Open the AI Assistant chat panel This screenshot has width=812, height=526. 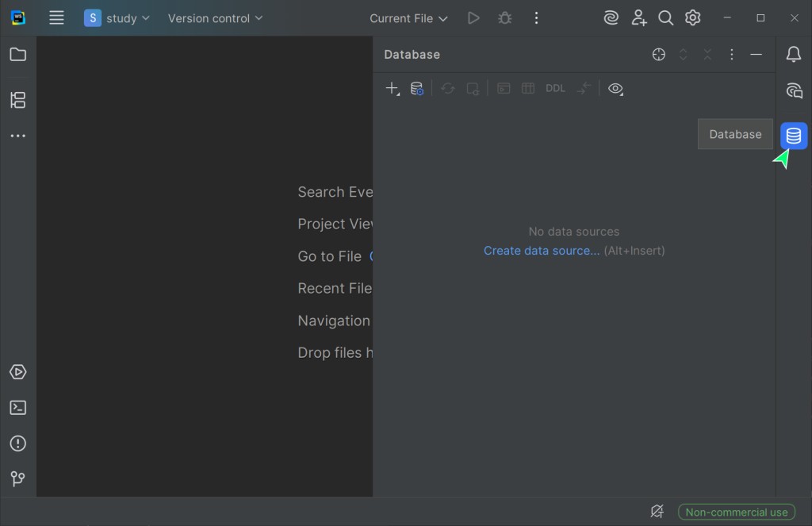tap(794, 90)
